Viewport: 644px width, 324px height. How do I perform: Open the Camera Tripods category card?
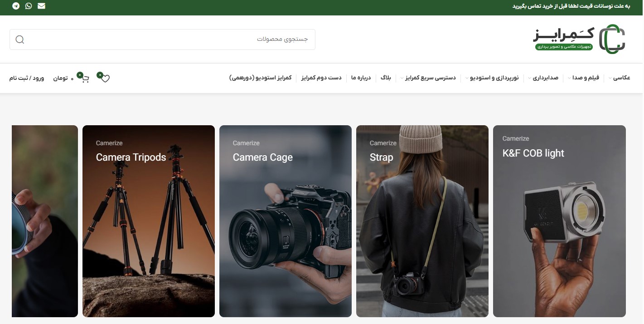pyautogui.click(x=149, y=221)
